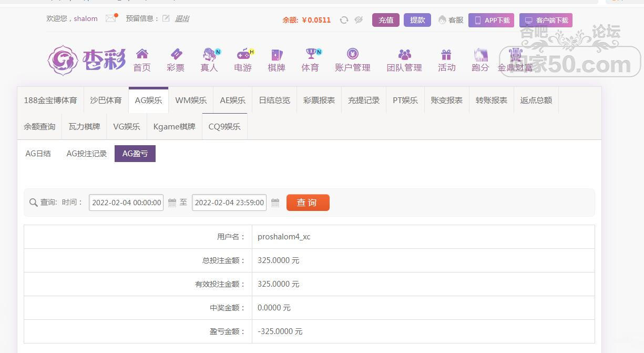Open calendar for end date
The image size is (644, 353).
pos(275,203)
